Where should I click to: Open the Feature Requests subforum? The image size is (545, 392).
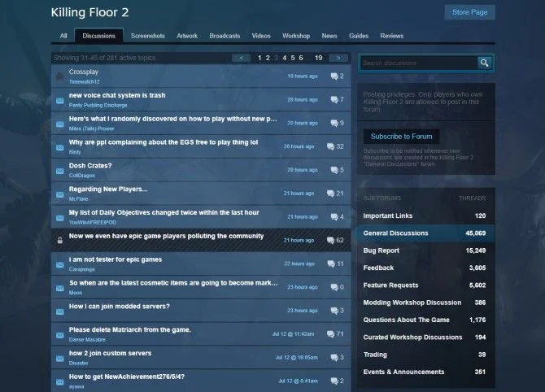tap(425, 285)
